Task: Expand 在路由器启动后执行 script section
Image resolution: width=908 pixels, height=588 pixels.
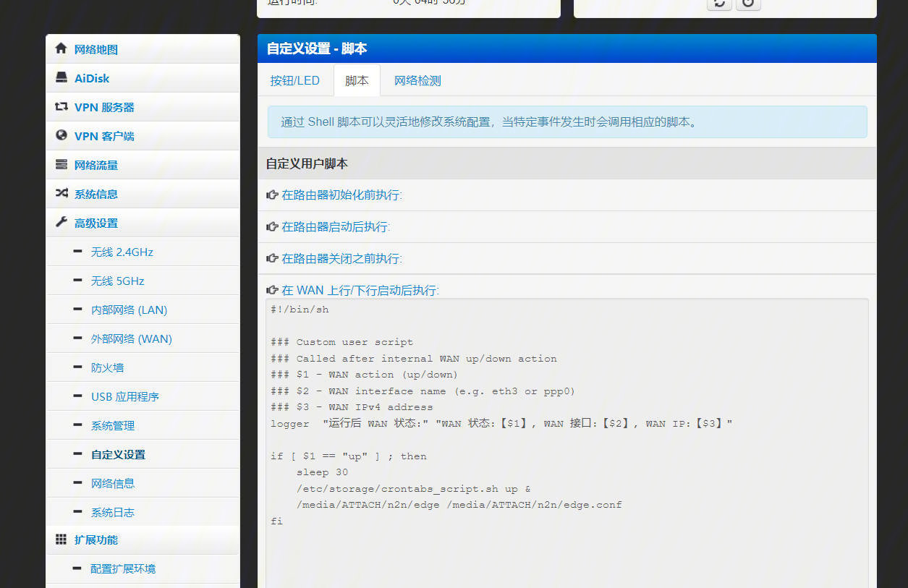Action: (x=328, y=226)
